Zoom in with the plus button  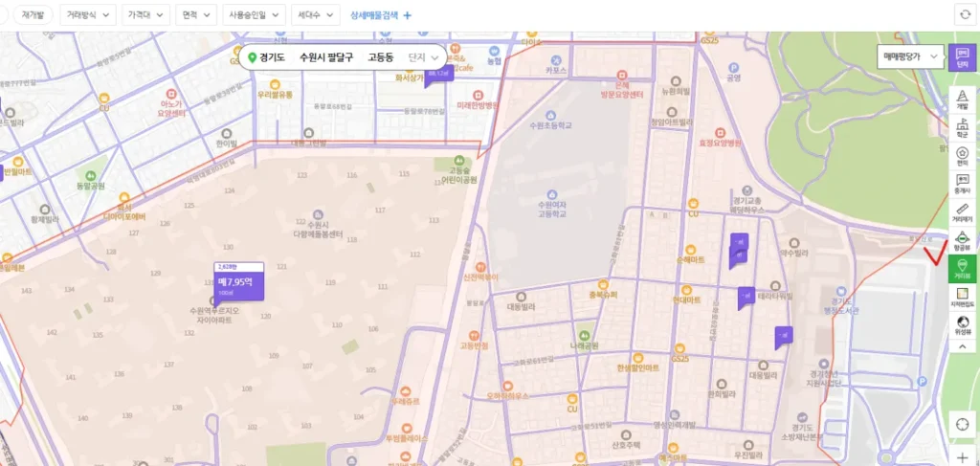[x=962, y=456]
